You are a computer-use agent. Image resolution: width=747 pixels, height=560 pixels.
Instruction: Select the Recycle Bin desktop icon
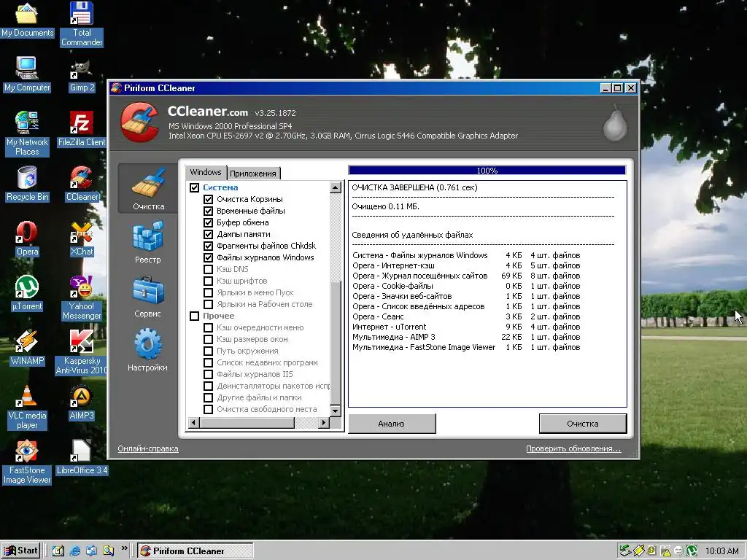click(27, 184)
